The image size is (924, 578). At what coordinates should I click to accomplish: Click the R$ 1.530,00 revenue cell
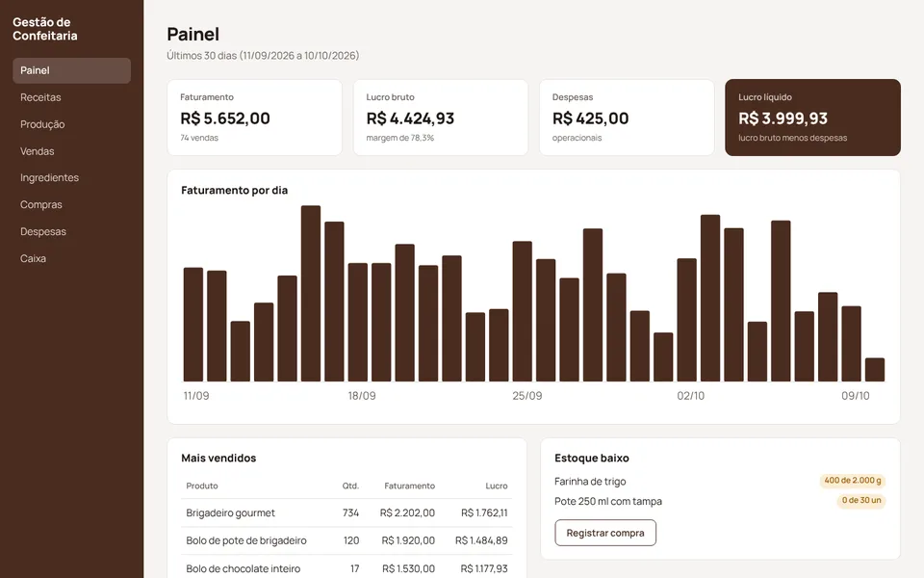[408, 568]
